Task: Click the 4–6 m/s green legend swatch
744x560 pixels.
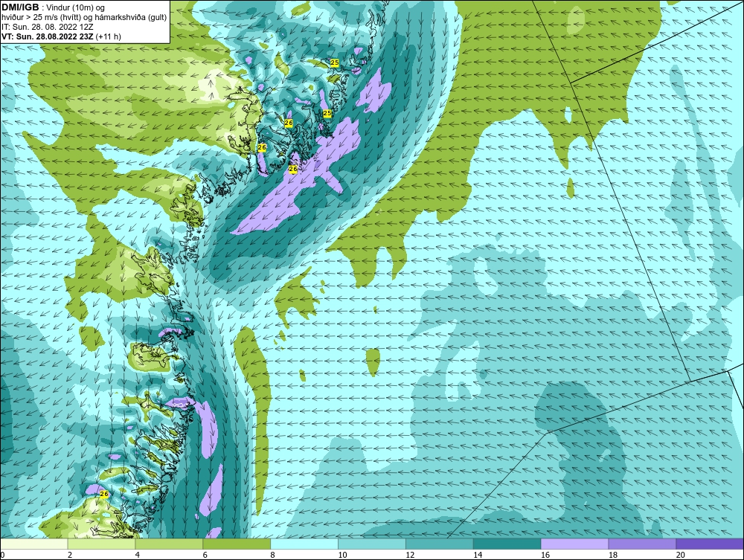Action: point(169,544)
